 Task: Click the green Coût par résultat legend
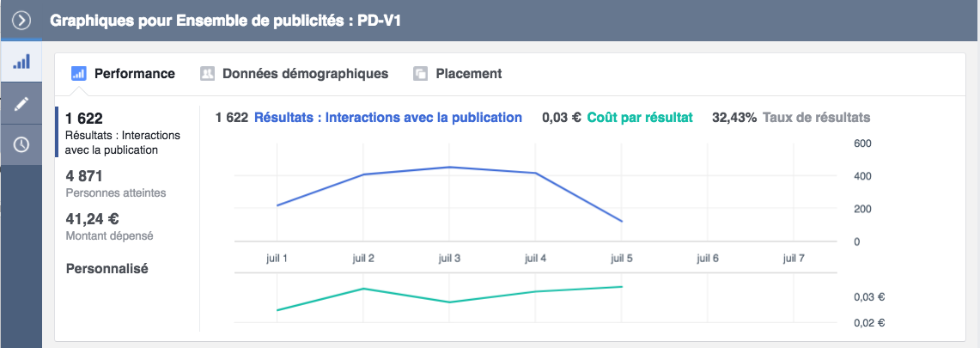click(639, 118)
